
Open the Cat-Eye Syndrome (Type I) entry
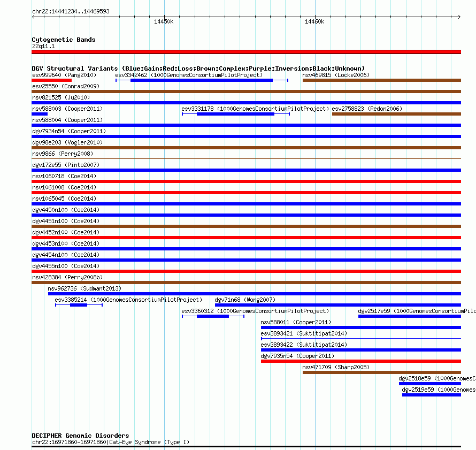111,442
